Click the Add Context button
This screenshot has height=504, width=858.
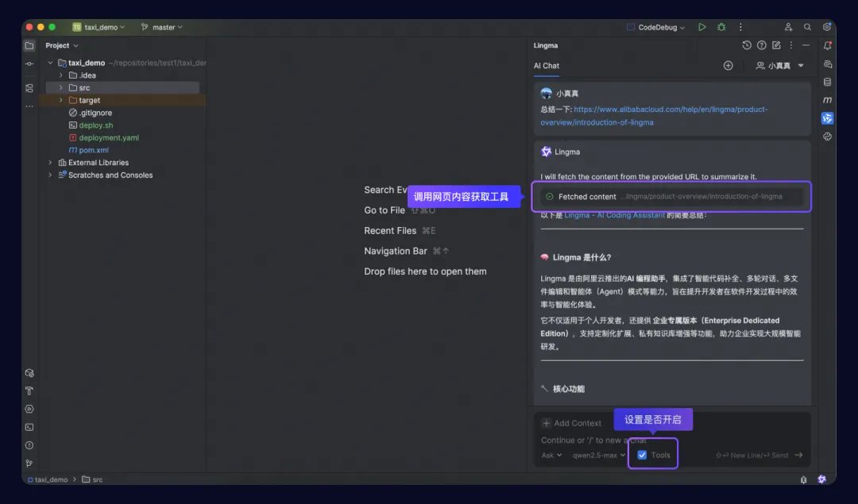pos(571,423)
